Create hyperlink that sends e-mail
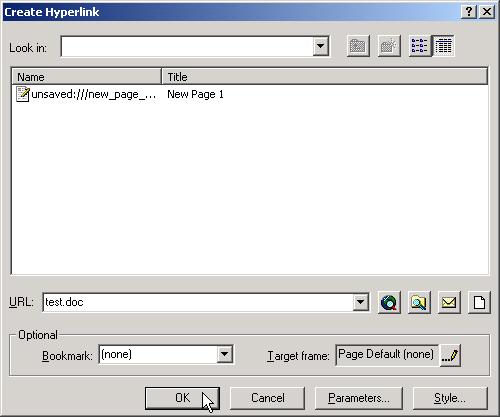This screenshot has height=417, width=500. point(449,303)
